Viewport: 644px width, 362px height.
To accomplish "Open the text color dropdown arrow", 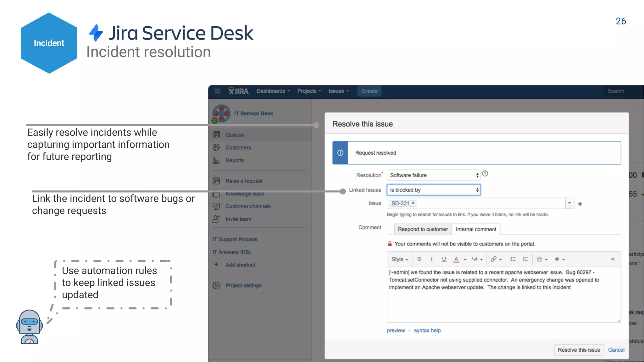I will [x=465, y=260].
